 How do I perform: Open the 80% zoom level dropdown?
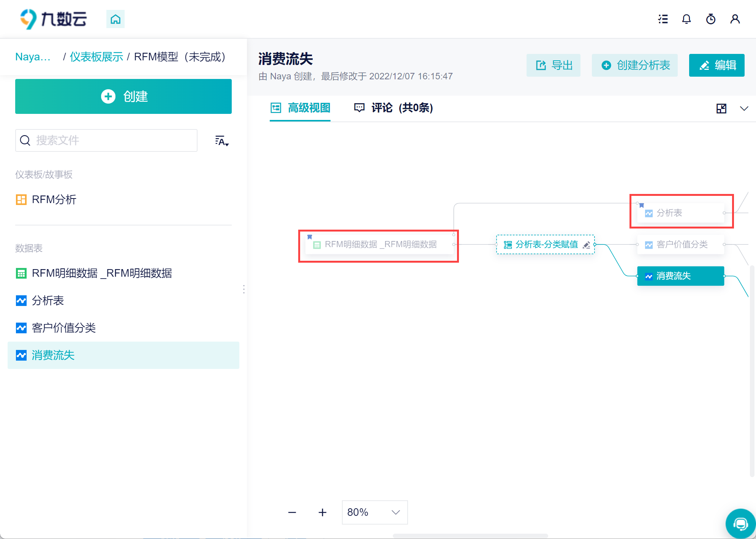pyautogui.click(x=374, y=512)
